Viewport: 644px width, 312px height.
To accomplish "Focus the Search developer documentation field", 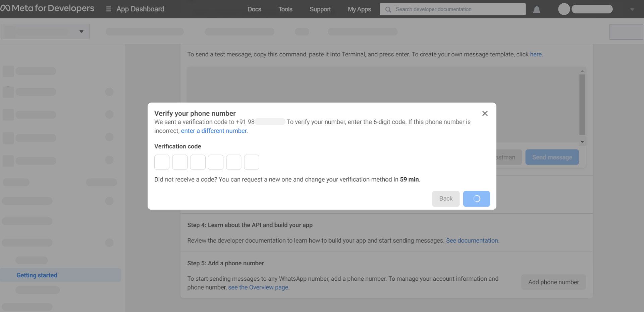I will [x=452, y=9].
